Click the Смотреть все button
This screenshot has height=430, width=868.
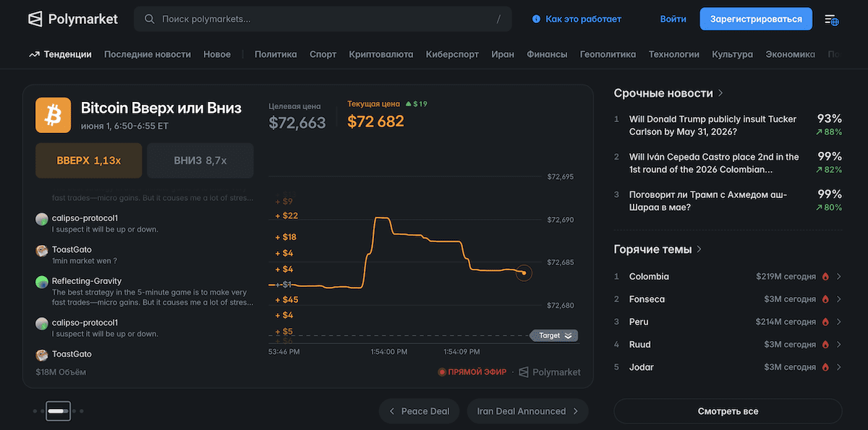point(728,411)
